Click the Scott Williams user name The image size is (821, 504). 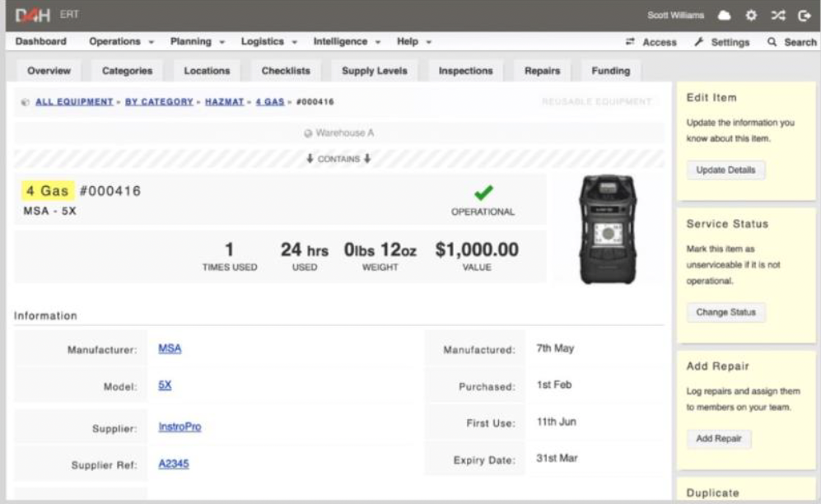pyautogui.click(x=675, y=15)
